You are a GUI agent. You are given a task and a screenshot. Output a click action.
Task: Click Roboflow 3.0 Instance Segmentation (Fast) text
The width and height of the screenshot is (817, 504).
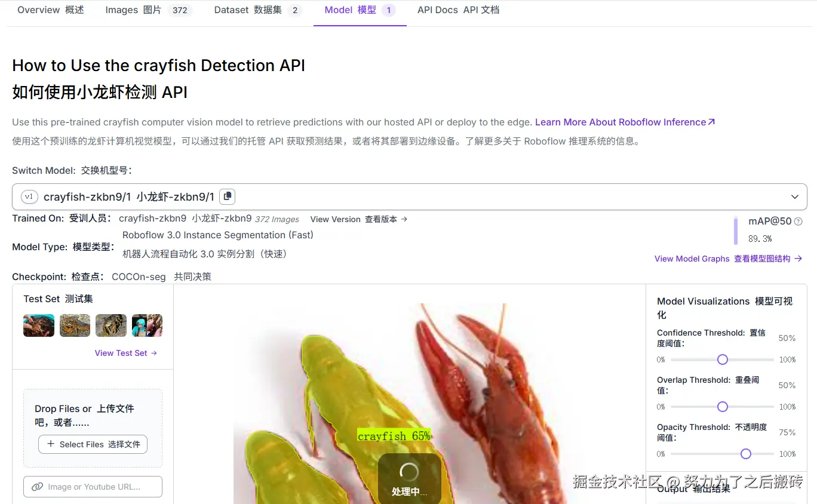tap(218, 235)
